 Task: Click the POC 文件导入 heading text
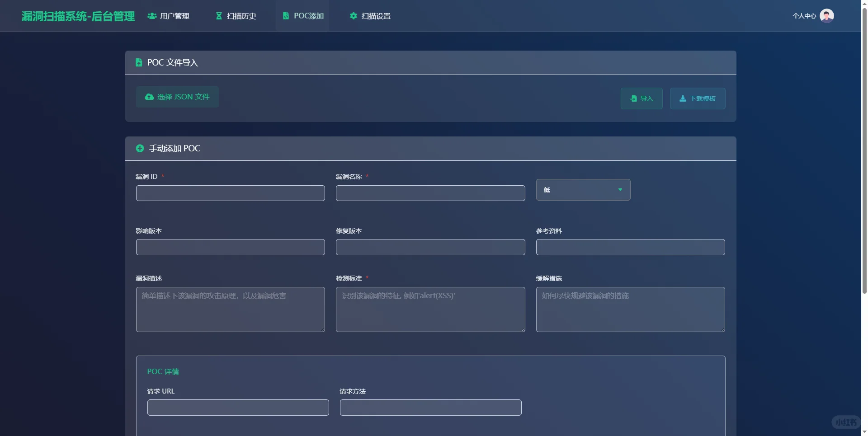click(x=173, y=62)
